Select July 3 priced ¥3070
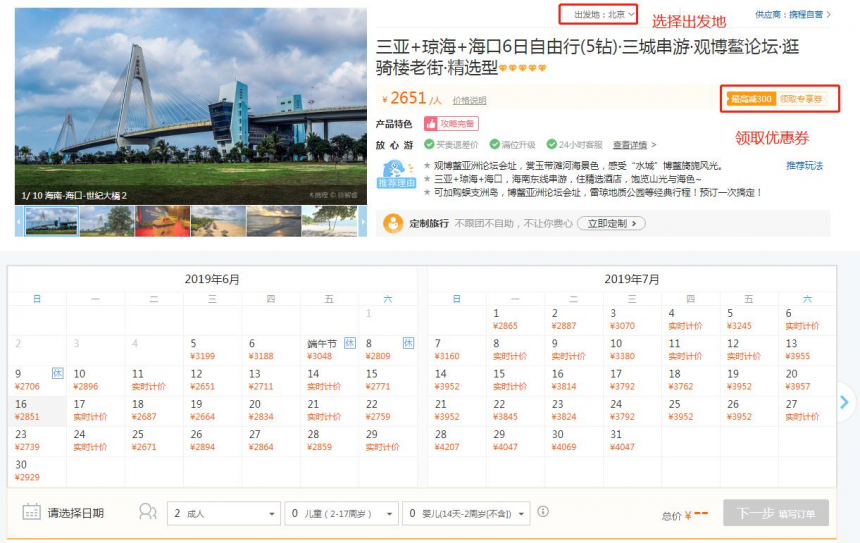 (632, 320)
